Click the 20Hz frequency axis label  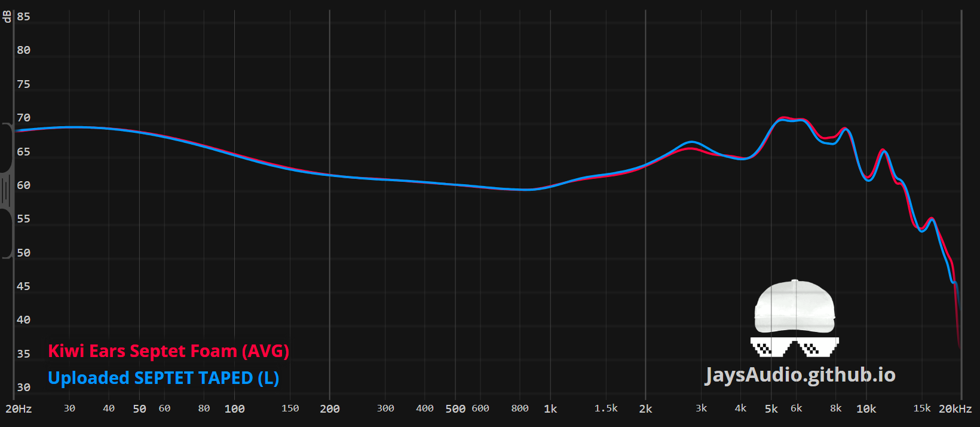pyautogui.click(x=19, y=409)
